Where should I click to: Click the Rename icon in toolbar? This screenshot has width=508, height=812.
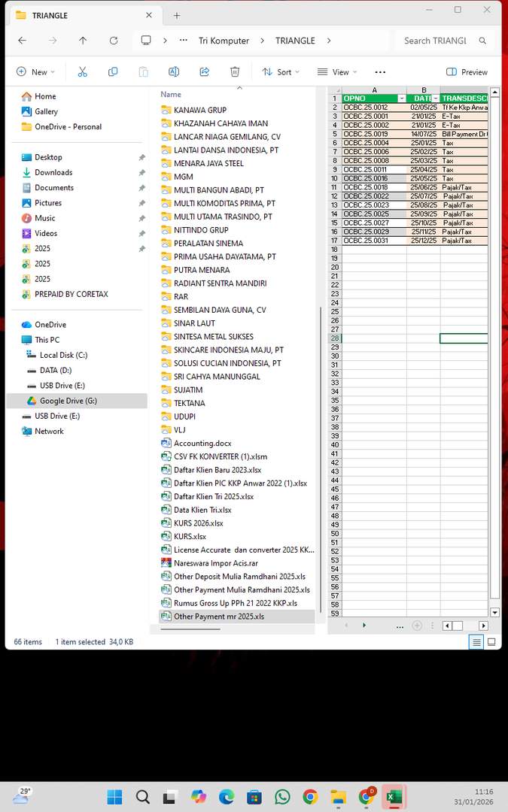pos(174,72)
